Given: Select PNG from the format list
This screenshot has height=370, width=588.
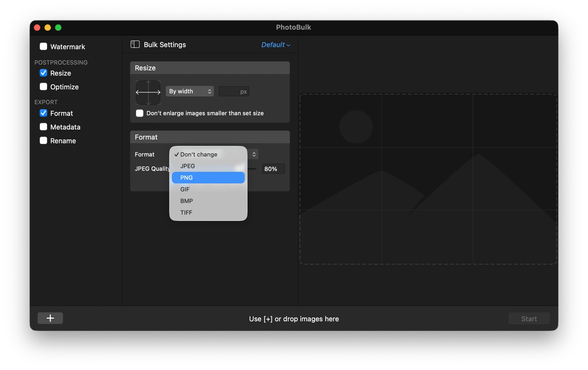Looking at the screenshot, I should 208,177.
